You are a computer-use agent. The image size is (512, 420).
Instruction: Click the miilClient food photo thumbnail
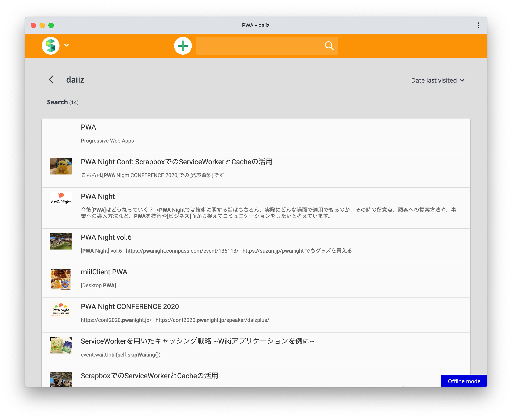61,279
